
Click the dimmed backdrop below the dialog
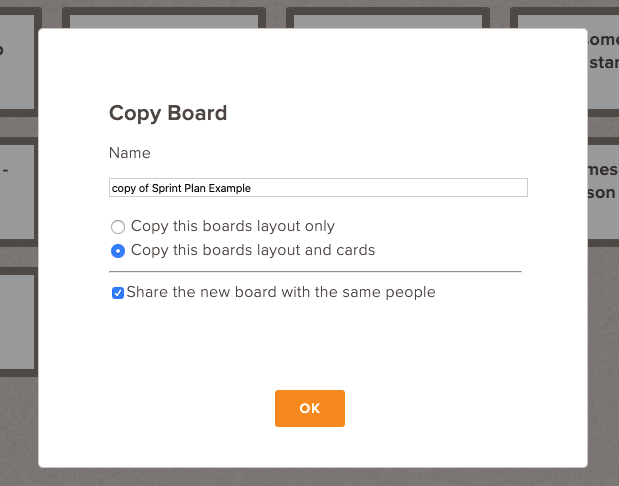(310, 477)
